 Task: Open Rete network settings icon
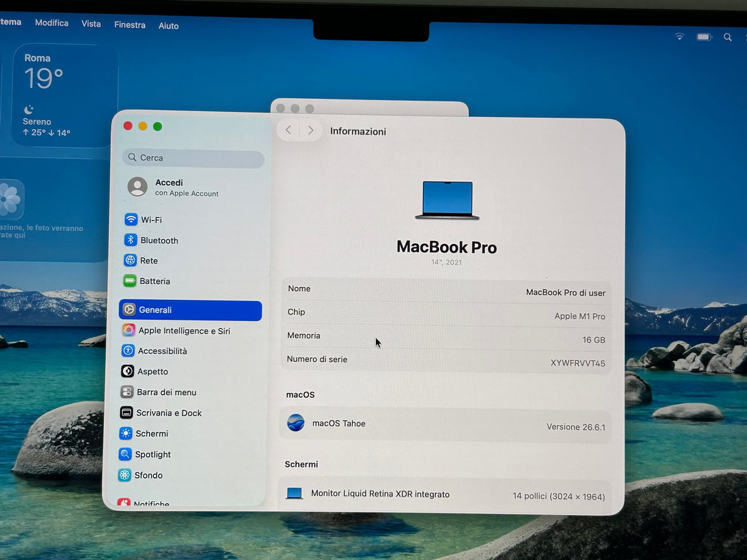pyautogui.click(x=130, y=261)
